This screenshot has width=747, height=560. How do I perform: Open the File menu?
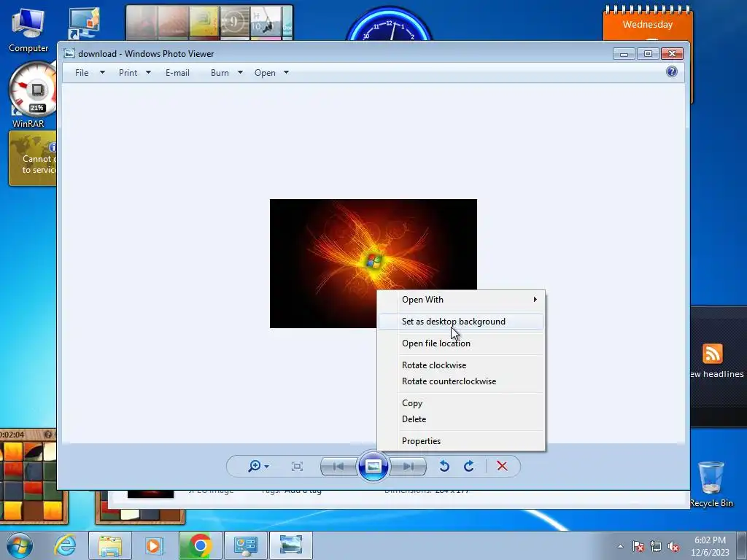(82, 73)
